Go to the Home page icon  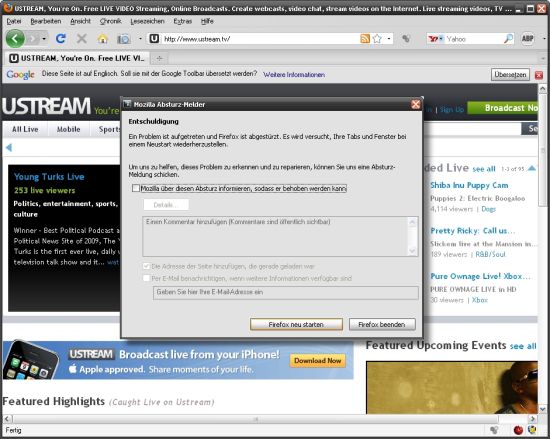click(x=102, y=39)
